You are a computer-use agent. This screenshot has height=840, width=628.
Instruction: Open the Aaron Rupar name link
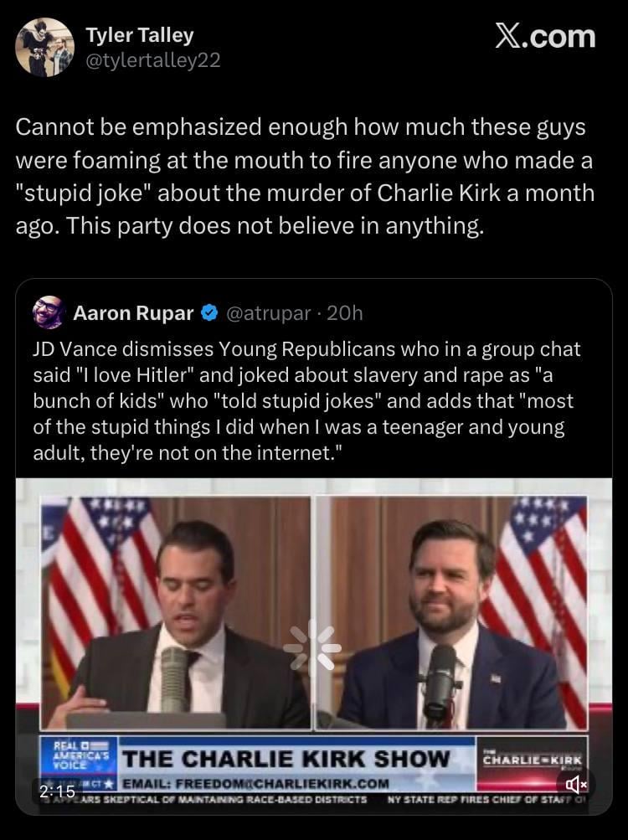133,313
